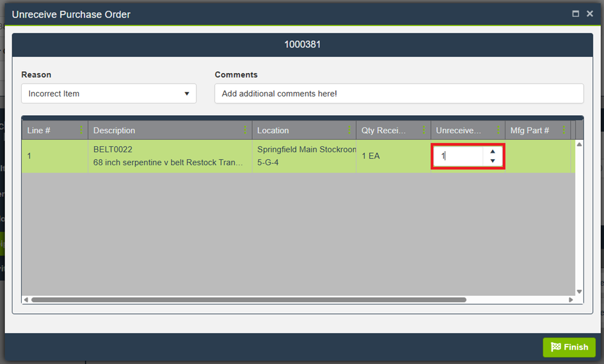
Task: Open the Unreceive column menu dots
Action: tap(499, 130)
